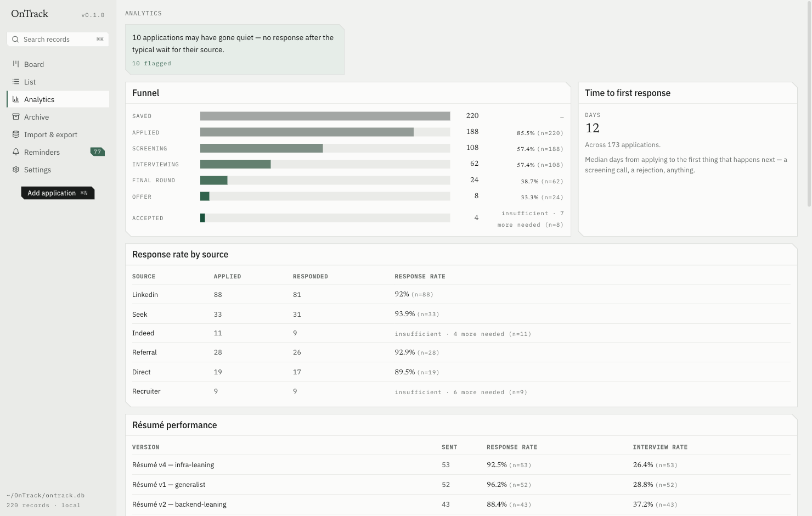Screen dimensions: 812x516
Task: Select the Direct source row
Action: pos(461,372)
